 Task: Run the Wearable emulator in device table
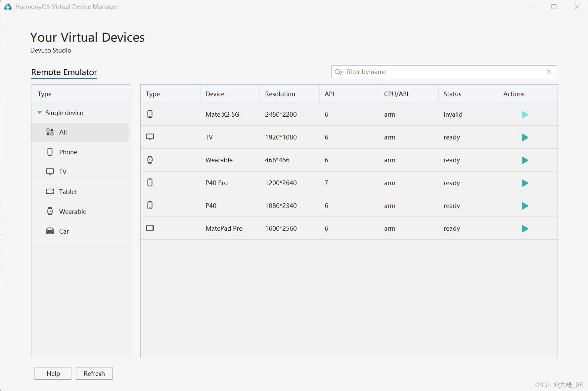525,160
